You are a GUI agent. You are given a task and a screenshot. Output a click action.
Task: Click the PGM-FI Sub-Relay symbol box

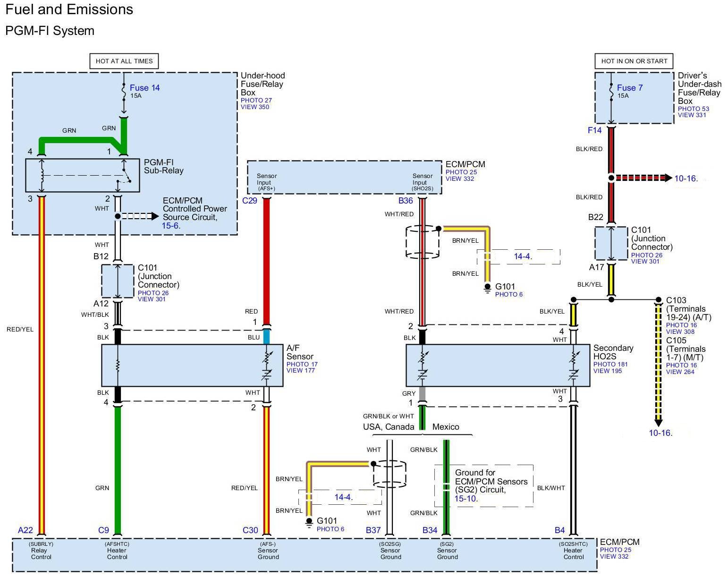click(x=82, y=176)
